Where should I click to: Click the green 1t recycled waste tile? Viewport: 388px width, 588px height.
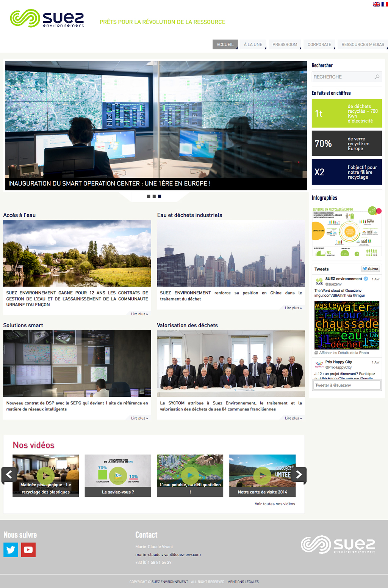pos(347,113)
